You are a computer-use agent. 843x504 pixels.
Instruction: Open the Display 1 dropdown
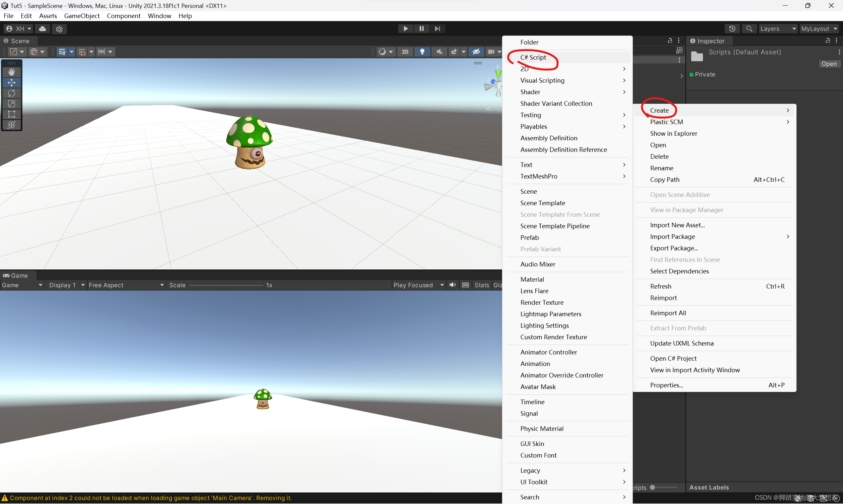click(66, 285)
